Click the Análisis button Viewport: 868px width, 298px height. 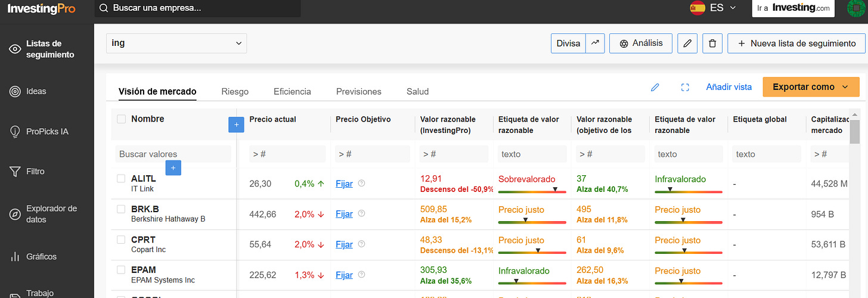641,43
